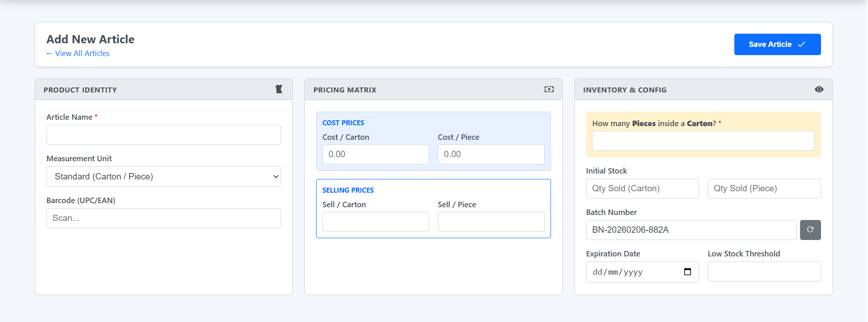Focus the Low Stock Threshold field
The width and height of the screenshot is (868, 322).
tap(764, 271)
